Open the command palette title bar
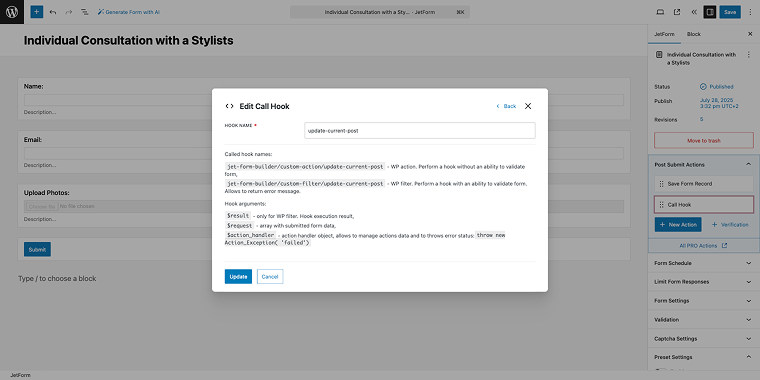The width and height of the screenshot is (760, 380). pos(380,12)
